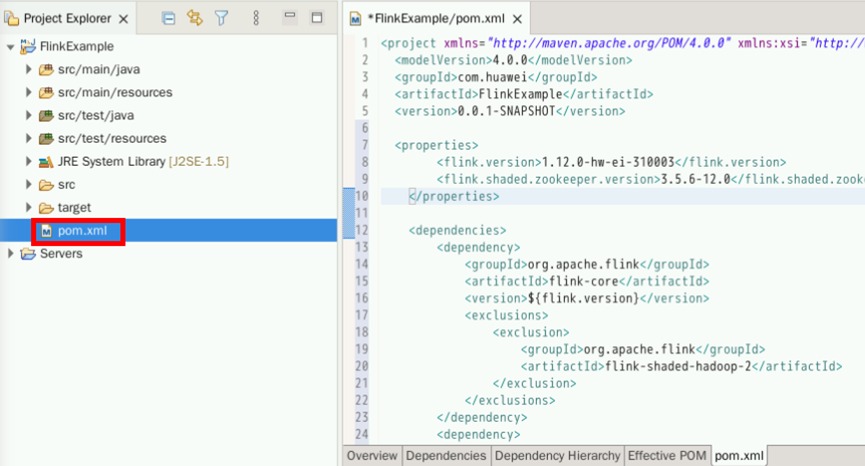The width and height of the screenshot is (865, 466).
Task: Toggle Link with Editor icon
Action: tap(194, 18)
